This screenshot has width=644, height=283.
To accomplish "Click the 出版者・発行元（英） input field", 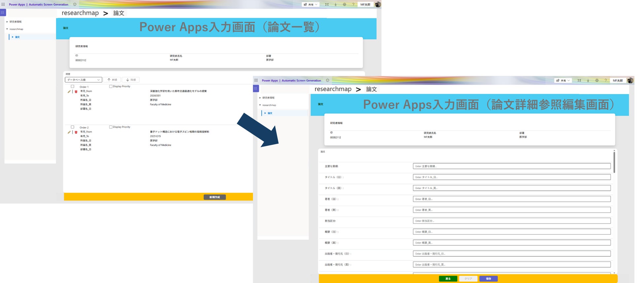I will point(512,265).
